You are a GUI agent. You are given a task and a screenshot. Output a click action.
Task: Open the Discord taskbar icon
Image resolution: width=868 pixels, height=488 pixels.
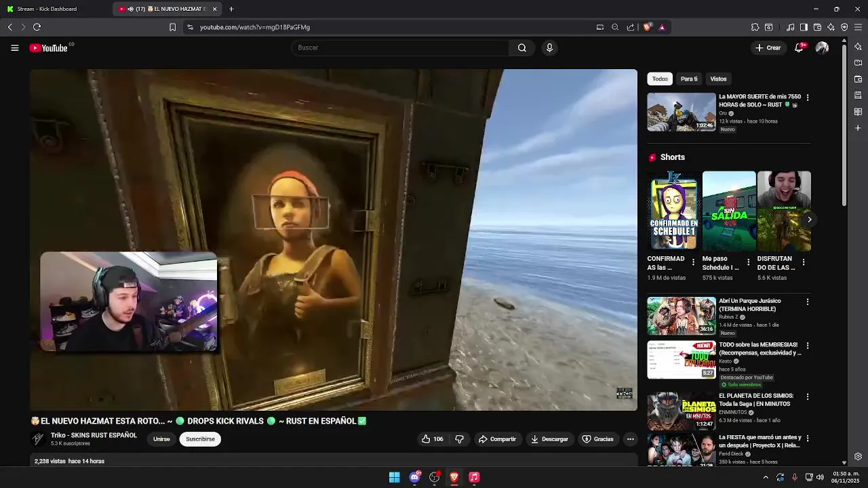click(414, 477)
